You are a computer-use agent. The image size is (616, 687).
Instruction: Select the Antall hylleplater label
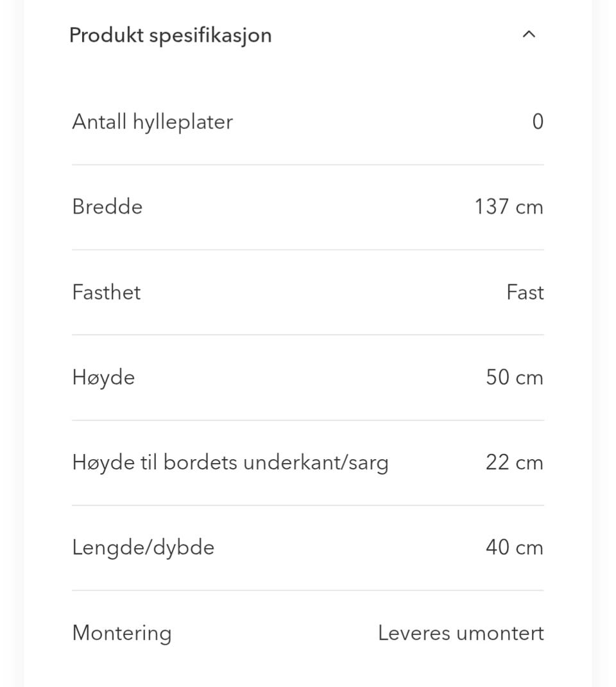pos(152,121)
